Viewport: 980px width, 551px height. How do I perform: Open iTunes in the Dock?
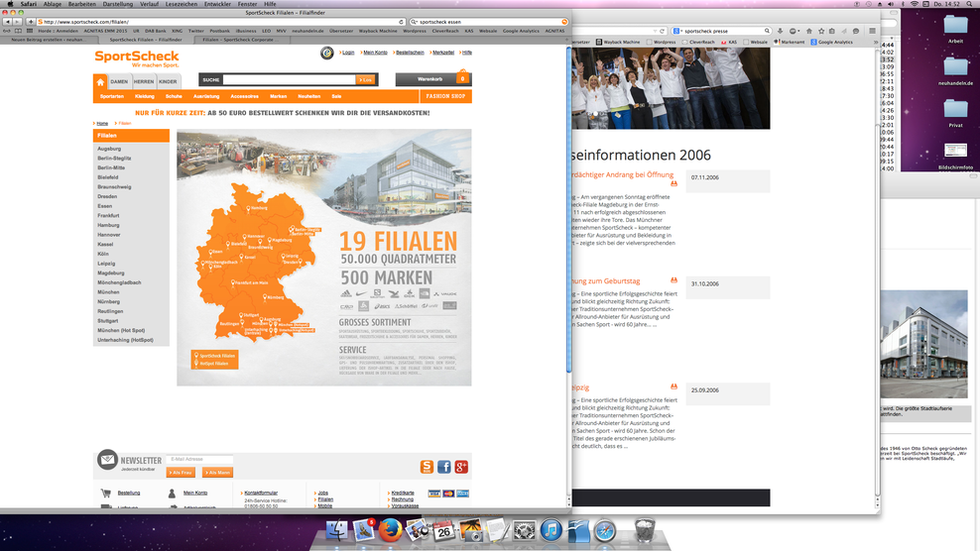(x=551, y=530)
